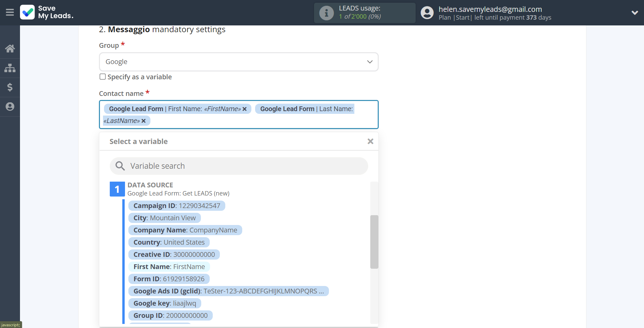The image size is (644, 328).
Task: Click the Save My Leads logo
Action: tap(47, 12)
